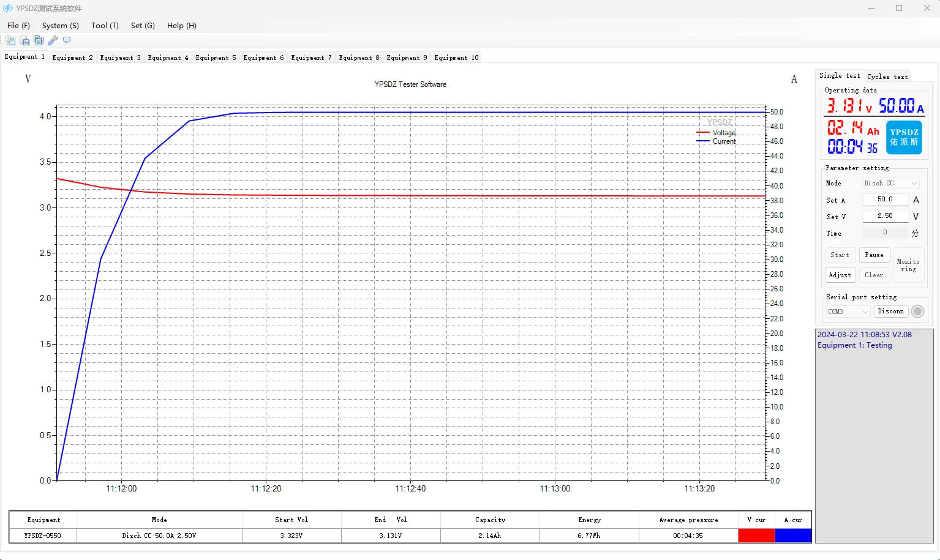Select the Equipment 5 tab
Image resolution: width=940 pixels, height=560 pixels.
click(x=216, y=58)
